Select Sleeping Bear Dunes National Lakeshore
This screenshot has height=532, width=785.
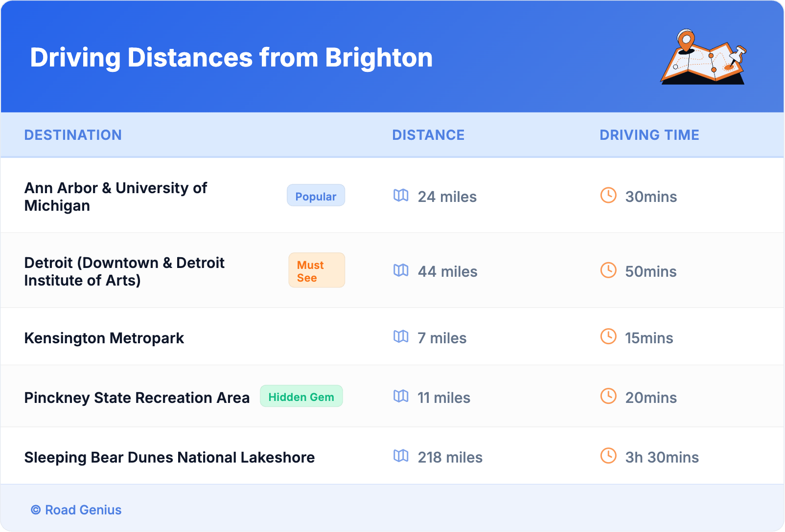169,457
